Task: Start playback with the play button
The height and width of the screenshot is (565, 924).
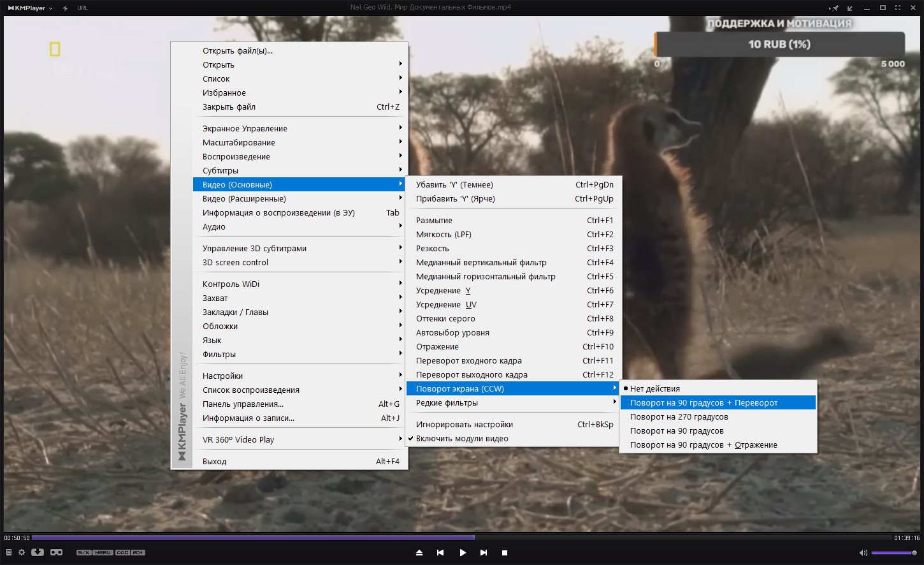Action: point(463,553)
